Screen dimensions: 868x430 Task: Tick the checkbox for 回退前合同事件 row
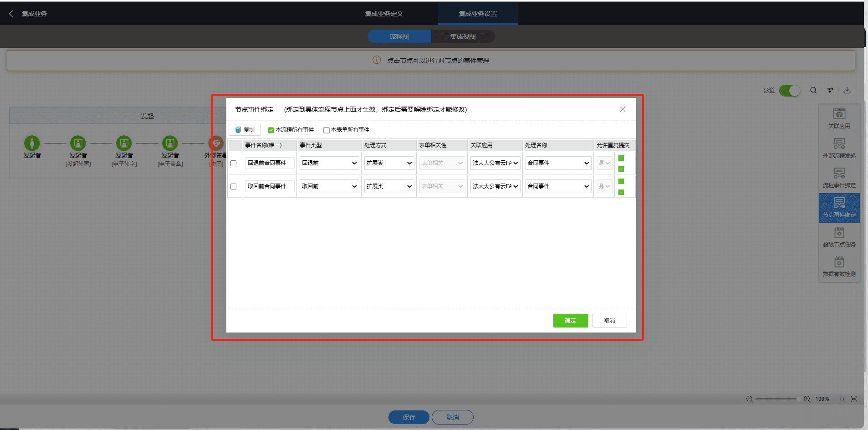tap(234, 163)
